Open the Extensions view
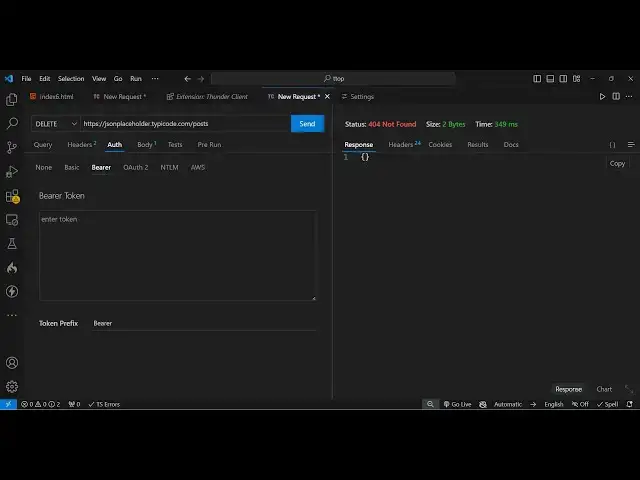Screen dimensions: 640x480 (x=12, y=196)
